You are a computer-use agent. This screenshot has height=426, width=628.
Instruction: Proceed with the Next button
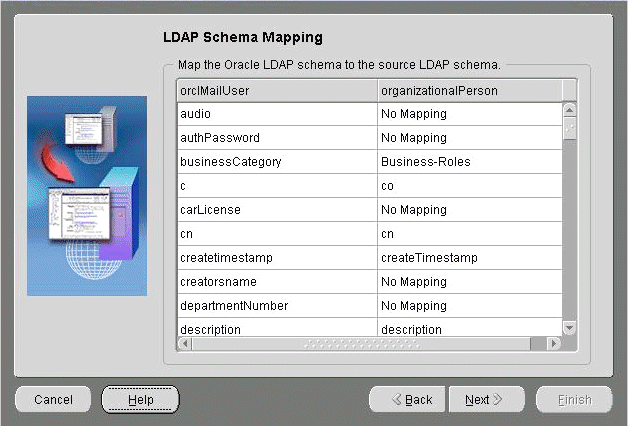pyautogui.click(x=487, y=399)
